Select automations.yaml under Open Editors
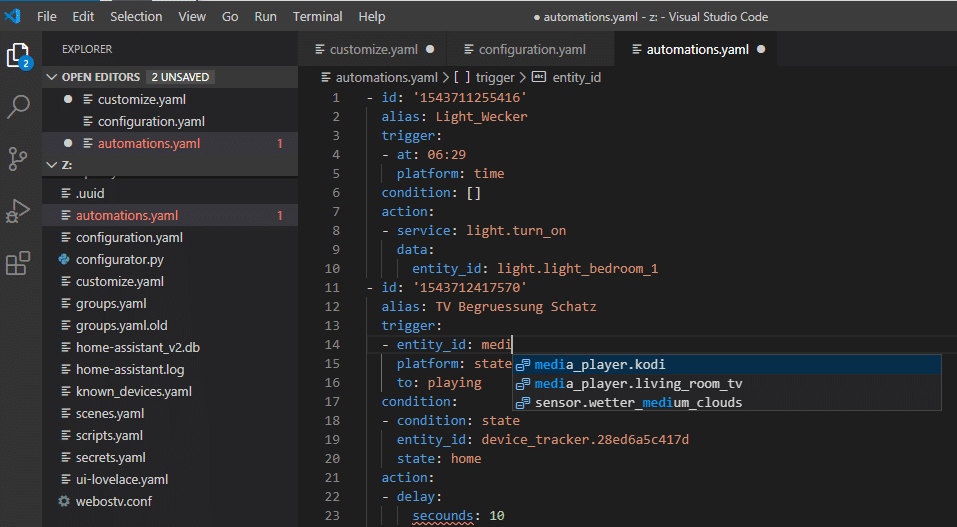Image resolution: width=957 pixels, height=527 pixels. [x=170, y=144]
